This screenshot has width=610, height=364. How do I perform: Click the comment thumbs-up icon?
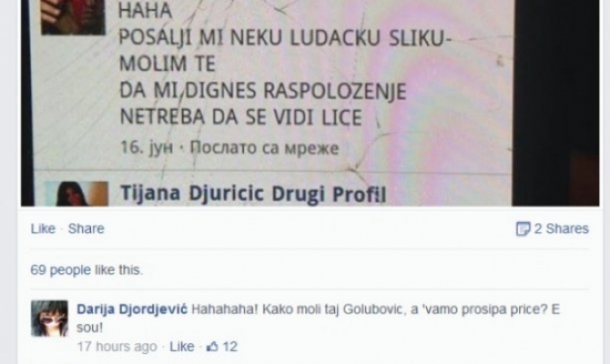pos(212,347)
